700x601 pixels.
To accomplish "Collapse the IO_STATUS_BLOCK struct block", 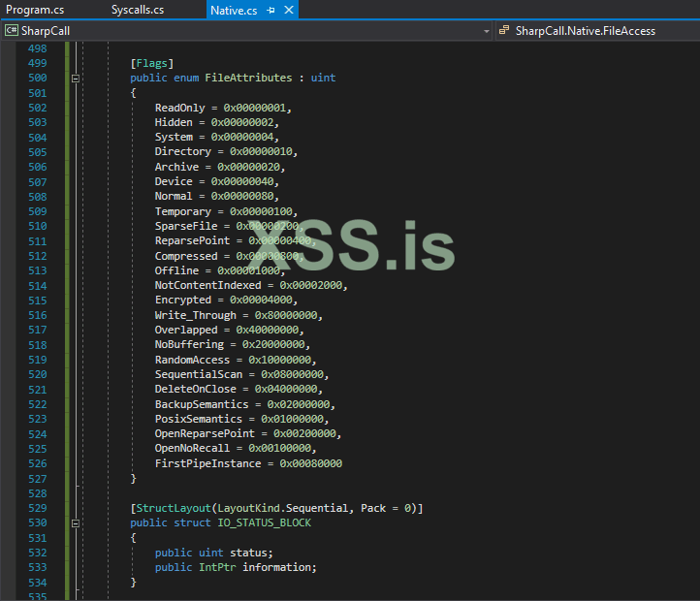I will click(76, 523).
